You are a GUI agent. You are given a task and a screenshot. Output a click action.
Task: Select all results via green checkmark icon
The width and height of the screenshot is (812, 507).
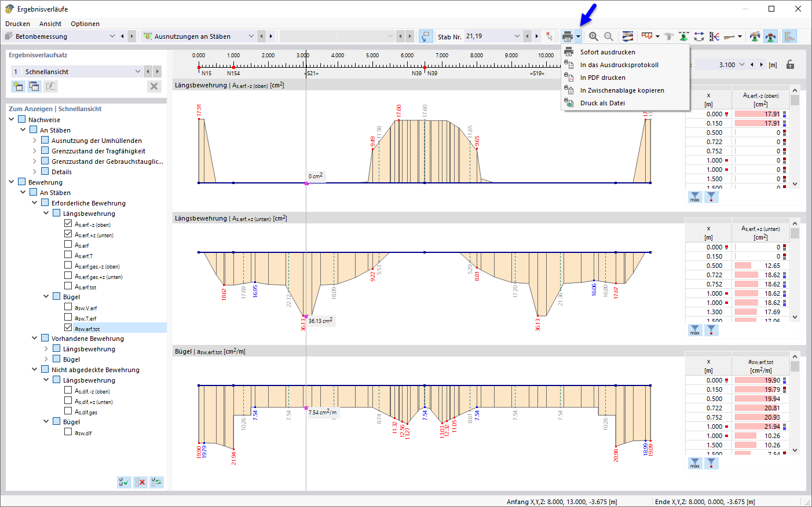[123, 482]
